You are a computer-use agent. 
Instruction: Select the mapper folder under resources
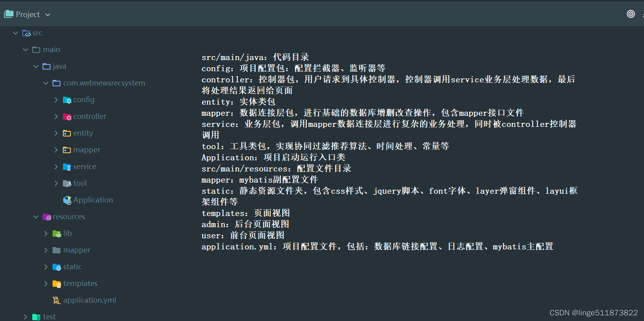(x=77, y=250)
